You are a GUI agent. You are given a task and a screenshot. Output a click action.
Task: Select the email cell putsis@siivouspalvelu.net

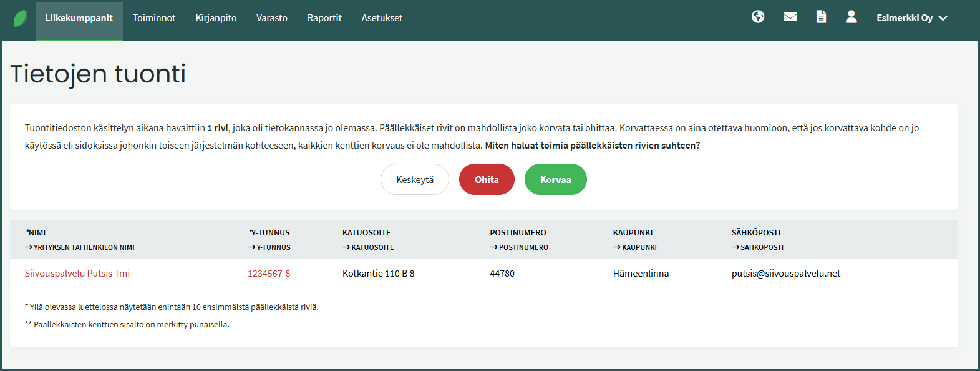[x=786, y=274]
